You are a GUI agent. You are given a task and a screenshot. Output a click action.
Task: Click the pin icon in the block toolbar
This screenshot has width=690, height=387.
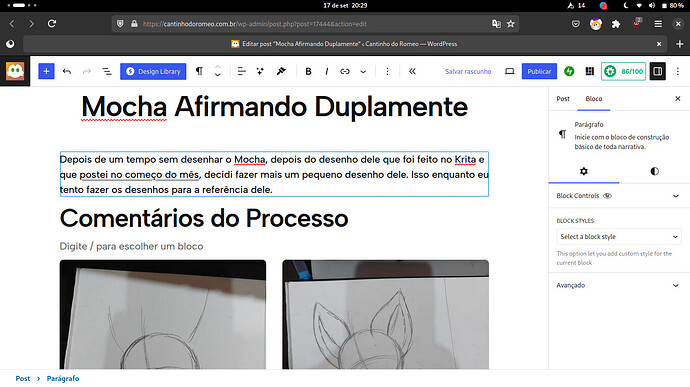[x=281, y=71]
